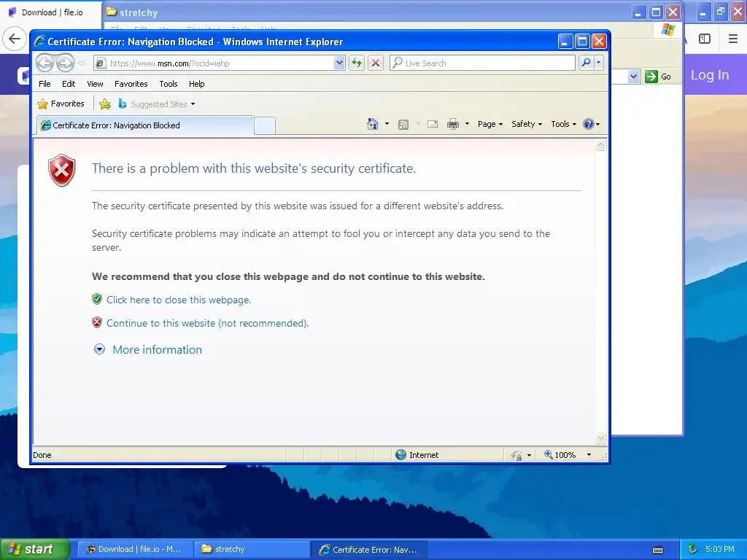Click the 100% zoom level button
The height and width of the screenshot is (560, 747).
tap(560, 455)
